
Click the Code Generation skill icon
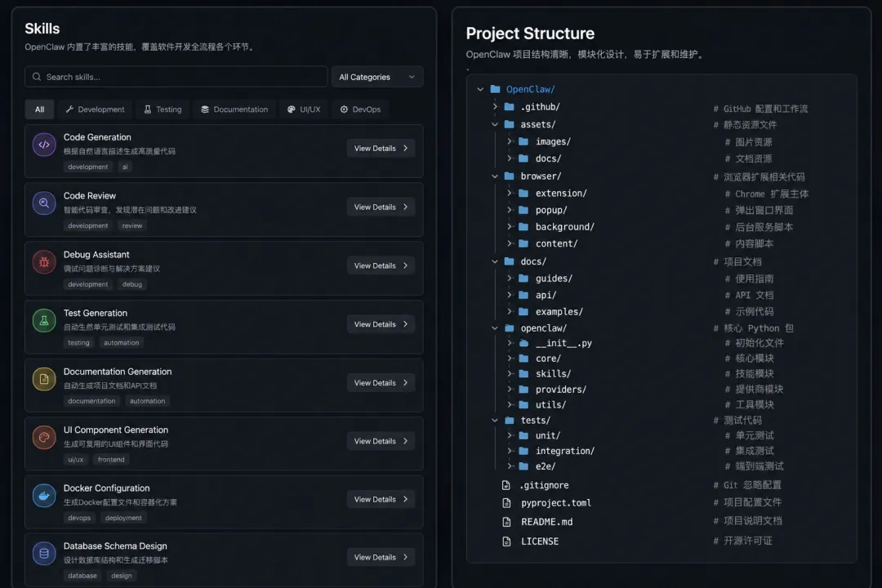click(x=44, y=145)
